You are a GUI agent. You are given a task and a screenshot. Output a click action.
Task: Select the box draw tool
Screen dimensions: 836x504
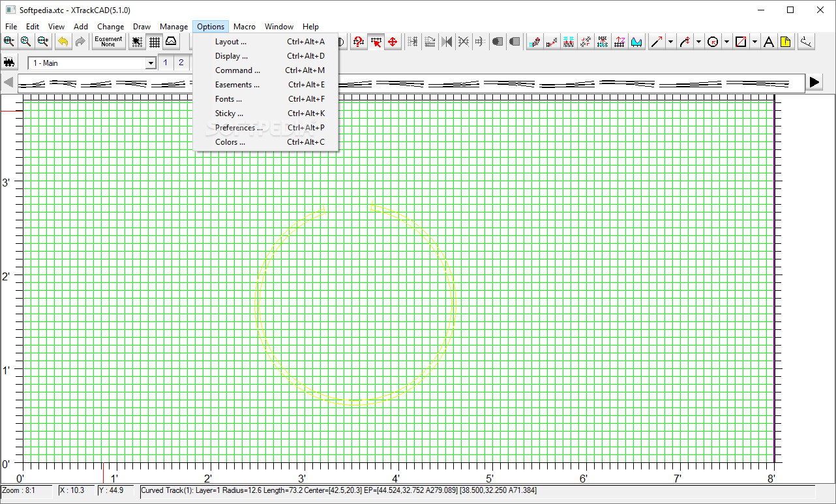point(741,42)
